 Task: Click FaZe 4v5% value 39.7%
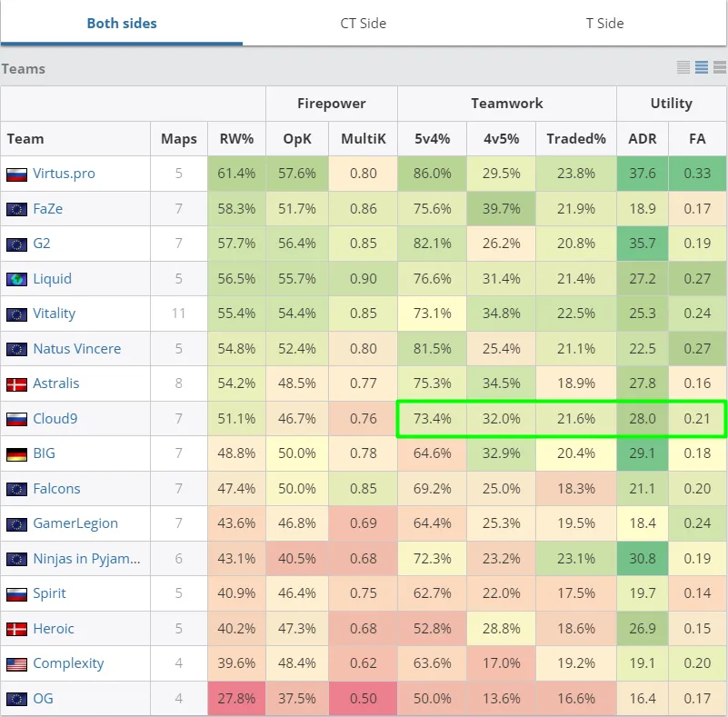tap(502, 209)
